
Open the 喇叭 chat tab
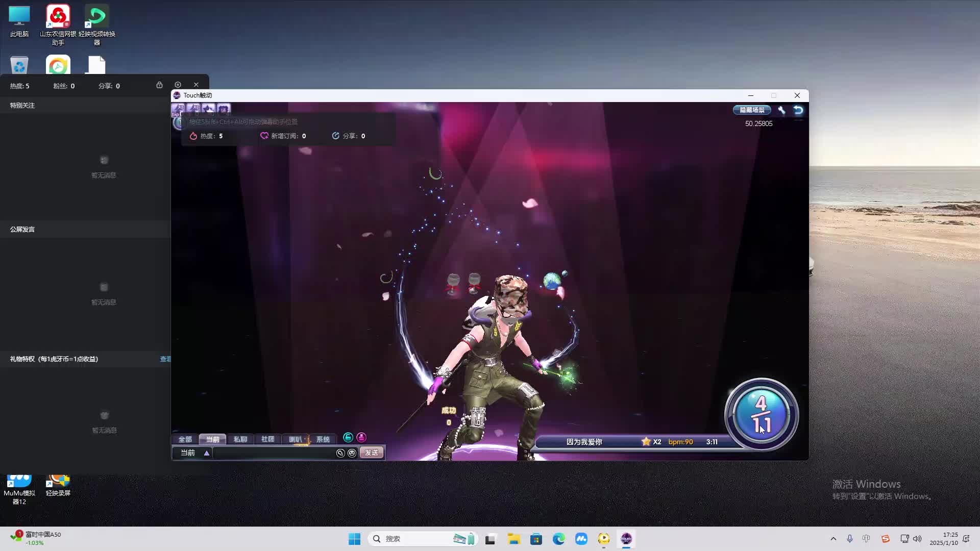pyautogui.click(x=296, y=439)
